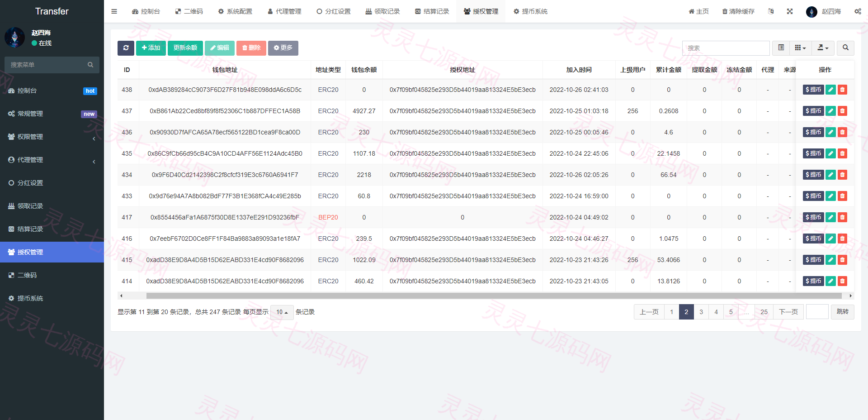Click the horizontal table scrollbar
868x420 pixels.
pos(494,296)
